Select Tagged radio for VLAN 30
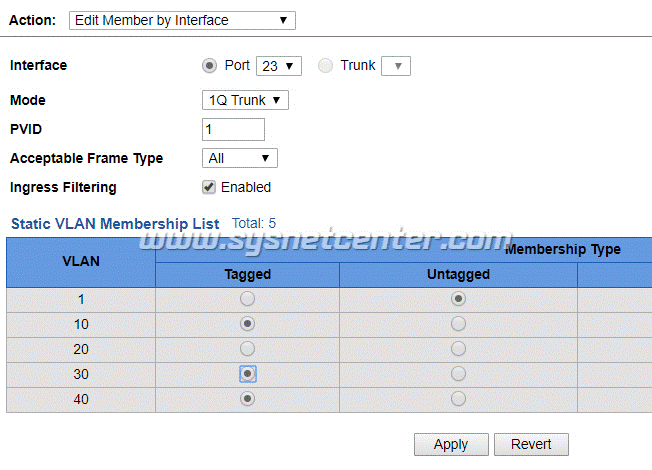Viewport: 652px width, 470px height. (247, 374)
